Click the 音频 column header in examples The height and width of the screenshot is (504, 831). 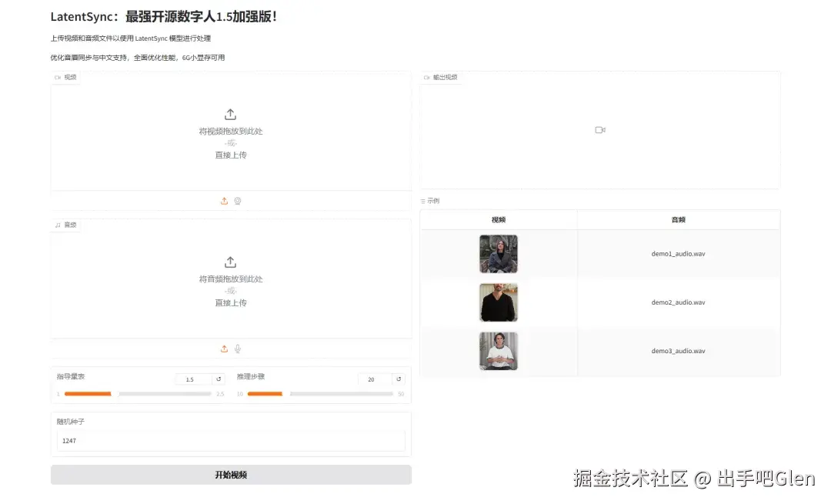click(x=679, y=220)
